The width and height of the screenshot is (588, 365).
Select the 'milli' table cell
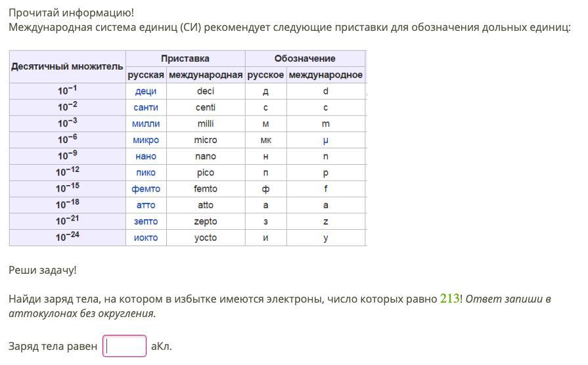(x=206, y=123)
